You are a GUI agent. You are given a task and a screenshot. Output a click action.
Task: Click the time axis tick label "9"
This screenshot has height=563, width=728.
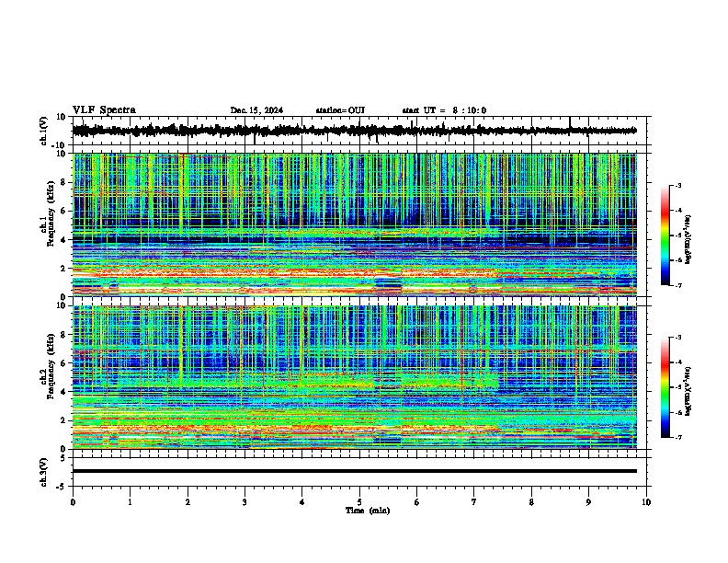[x=588, y=502]
